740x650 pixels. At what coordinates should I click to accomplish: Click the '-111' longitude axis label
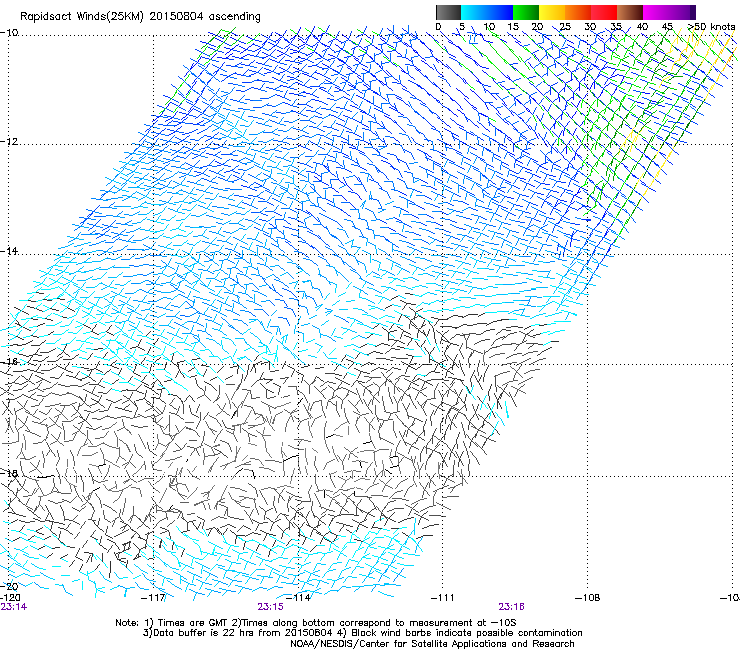(x=442, y=598)
